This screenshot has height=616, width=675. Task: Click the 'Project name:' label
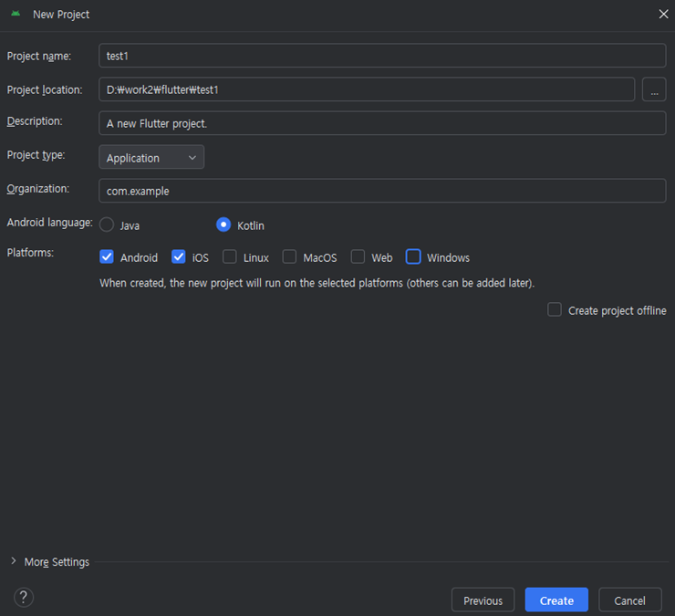(x=39, y=57)
